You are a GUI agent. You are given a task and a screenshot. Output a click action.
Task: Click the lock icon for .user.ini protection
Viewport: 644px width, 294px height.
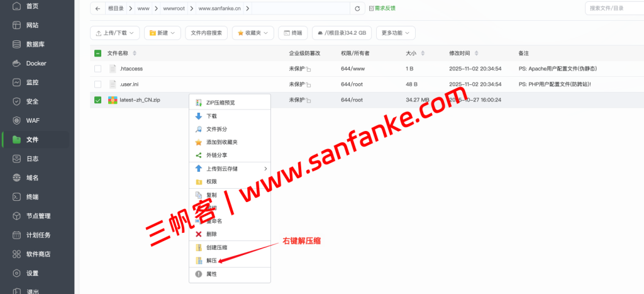click(x=308, y=85)
